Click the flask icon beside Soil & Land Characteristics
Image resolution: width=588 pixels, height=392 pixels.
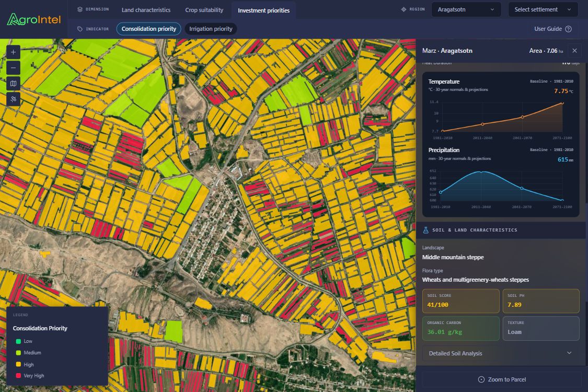425,230
